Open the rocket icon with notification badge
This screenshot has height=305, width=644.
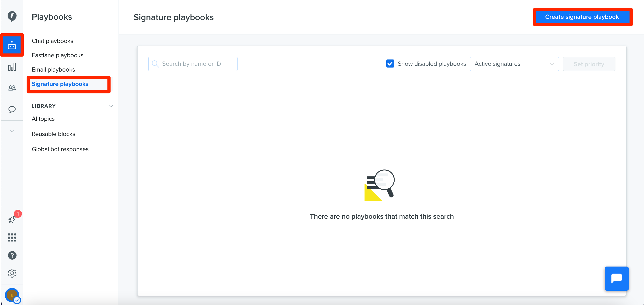[12, 220]
